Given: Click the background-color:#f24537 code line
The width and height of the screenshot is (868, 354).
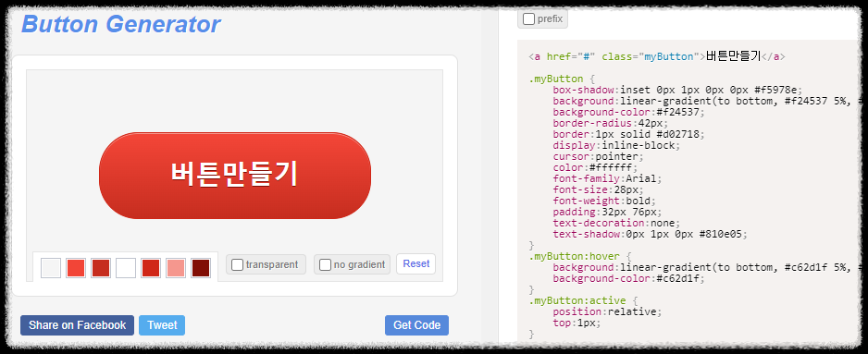Looking at the screenshot, I should pyautogui.click(x=629, y=112).
